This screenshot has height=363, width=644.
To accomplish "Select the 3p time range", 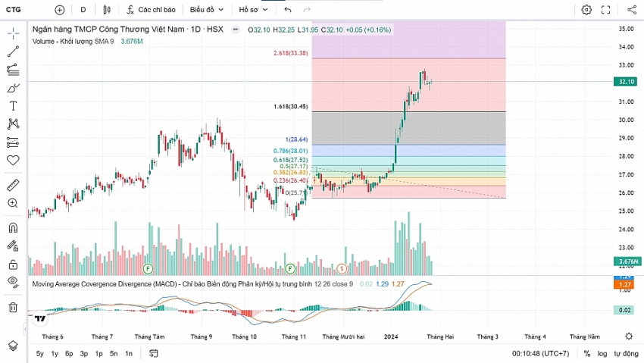I will pos(84,354).
